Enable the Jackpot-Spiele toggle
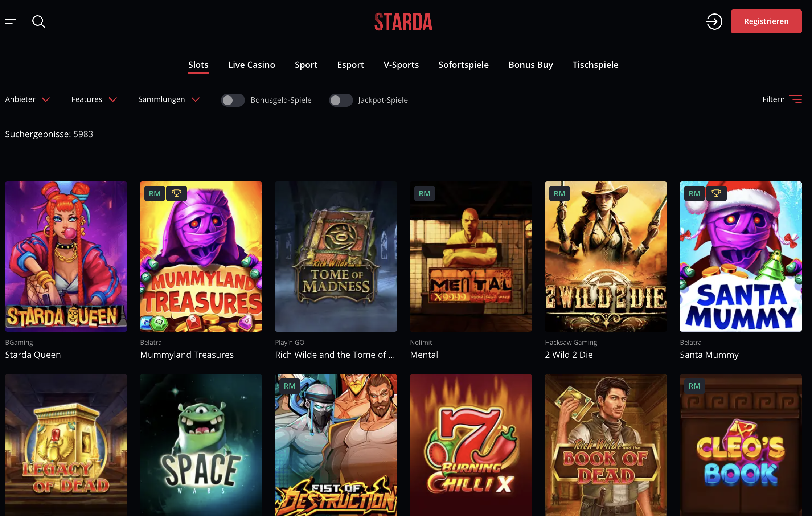812x516 pixels. [341, 100]
